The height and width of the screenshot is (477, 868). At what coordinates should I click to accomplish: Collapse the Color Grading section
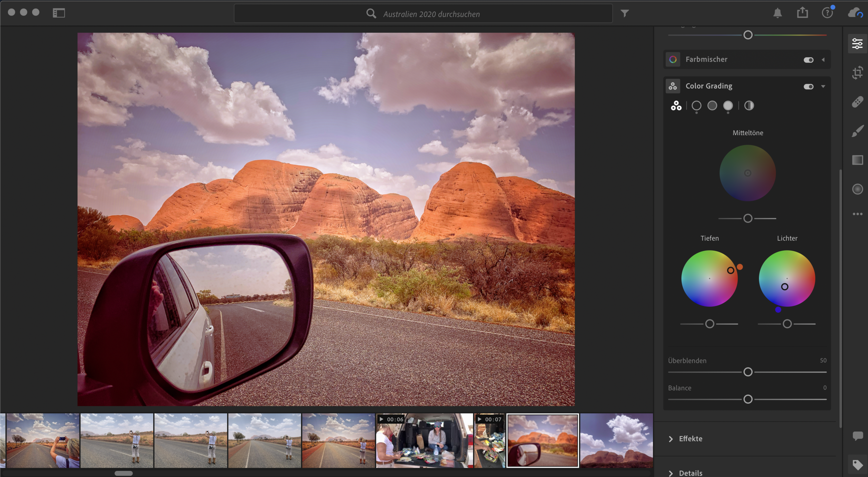pyautogui.click(x=824, y=86)
